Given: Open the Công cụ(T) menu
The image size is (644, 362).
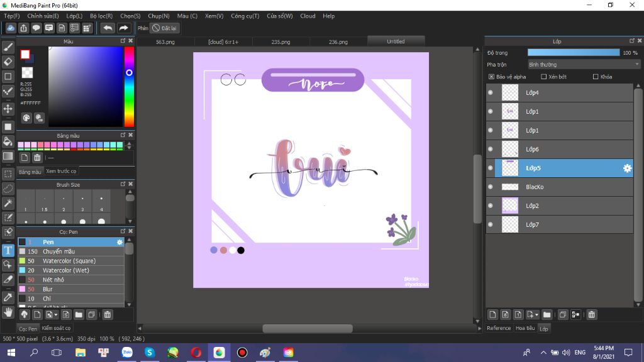Looking at the screenshot, I should click(245, 16).
